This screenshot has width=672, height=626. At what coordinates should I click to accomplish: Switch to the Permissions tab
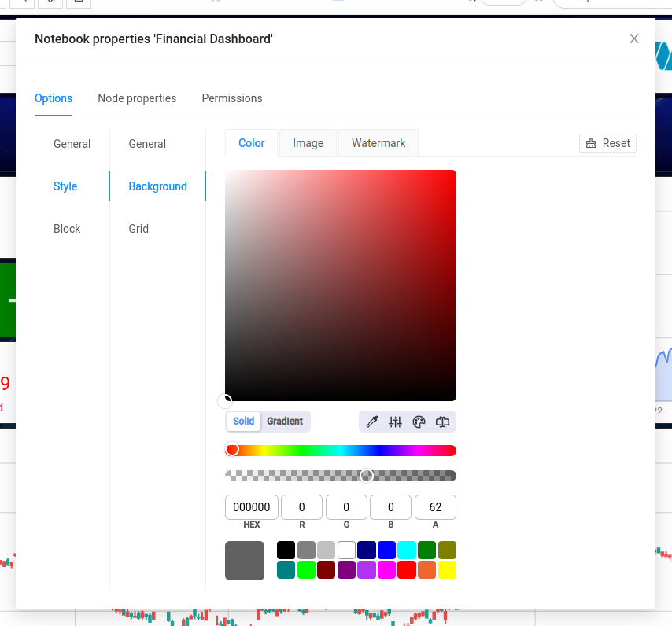(x=232, y=98)
